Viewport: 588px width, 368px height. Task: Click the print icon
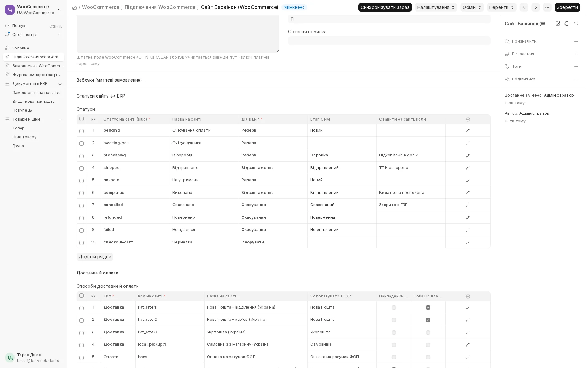[567, 24]
